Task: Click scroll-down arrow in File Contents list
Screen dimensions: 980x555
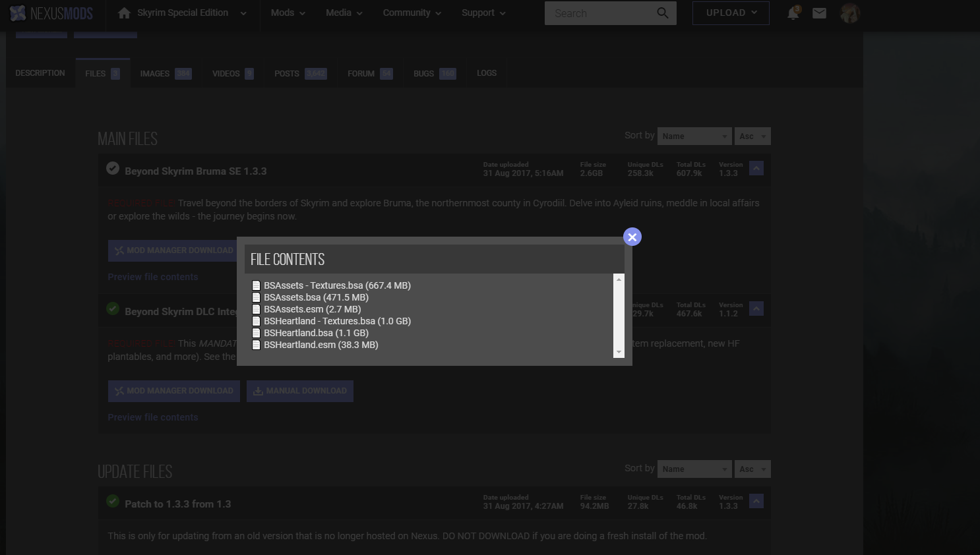Action: (619, 353)
